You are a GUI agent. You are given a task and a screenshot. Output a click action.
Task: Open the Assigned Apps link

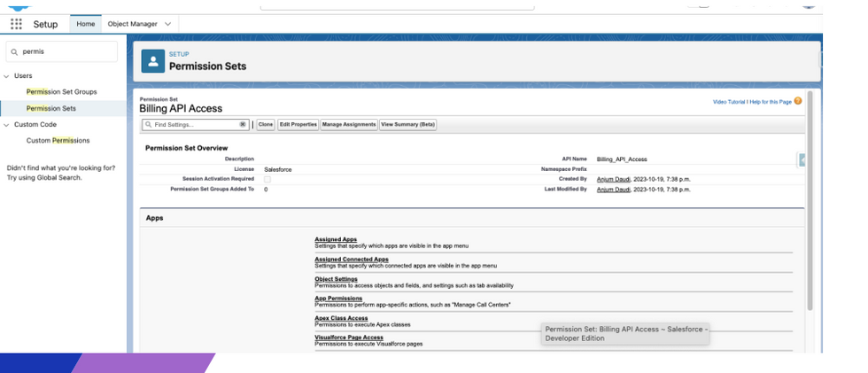tap(336, 239)
